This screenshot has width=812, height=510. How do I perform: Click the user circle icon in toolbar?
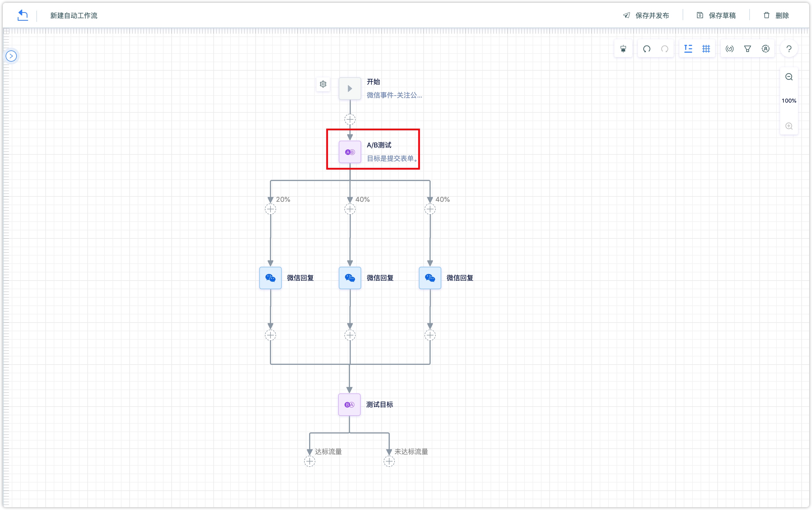(x=766, y=49)
